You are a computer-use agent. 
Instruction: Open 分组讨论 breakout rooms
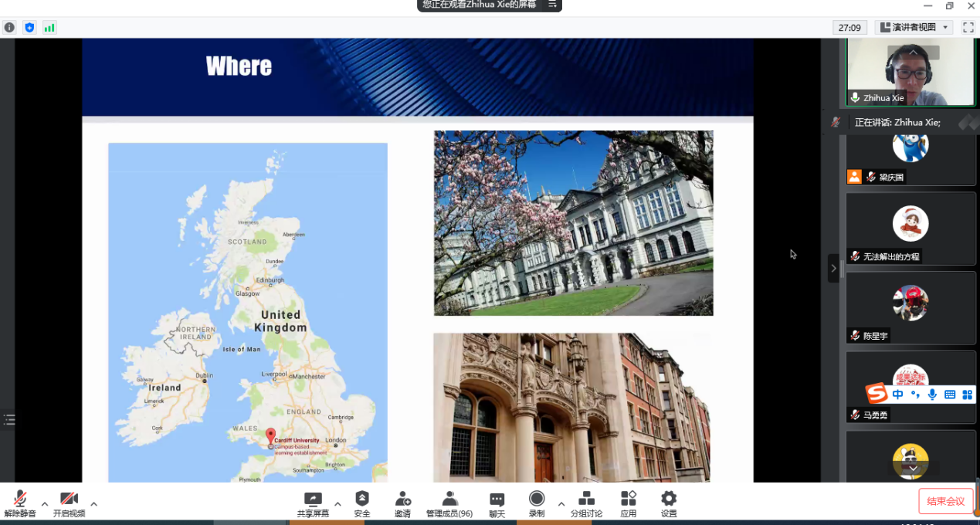tap(586, 503)
